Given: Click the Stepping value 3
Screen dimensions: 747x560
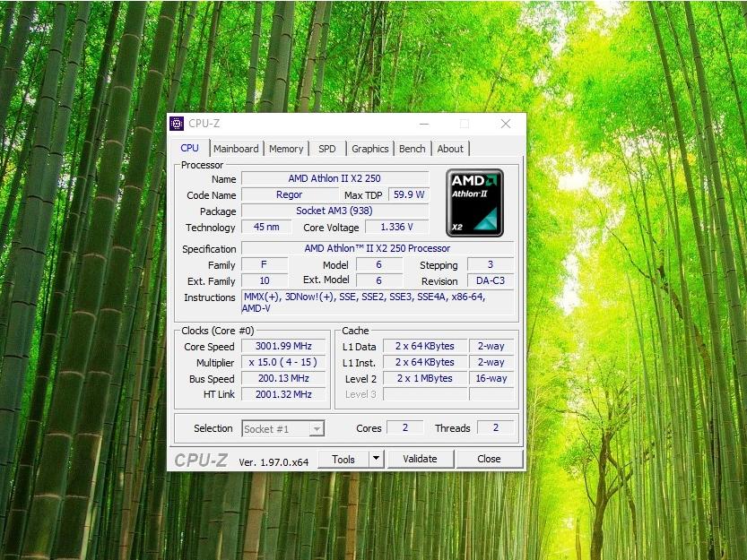Looking at the screenshot, I should point(491,264).
